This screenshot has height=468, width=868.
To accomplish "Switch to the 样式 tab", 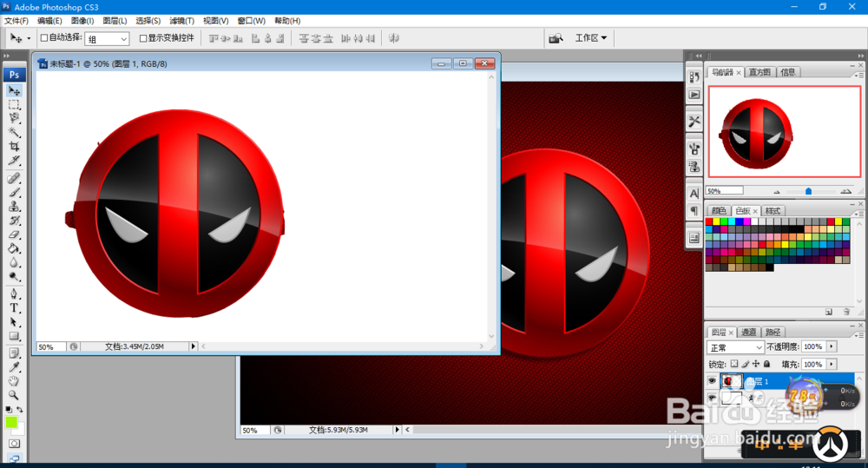I will click(773, 210).
